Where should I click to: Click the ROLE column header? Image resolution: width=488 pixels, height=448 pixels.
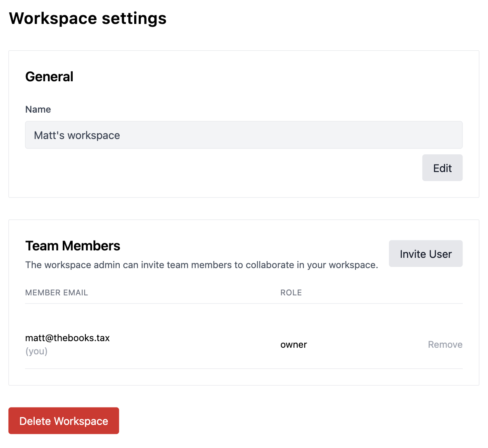(291, 292)
